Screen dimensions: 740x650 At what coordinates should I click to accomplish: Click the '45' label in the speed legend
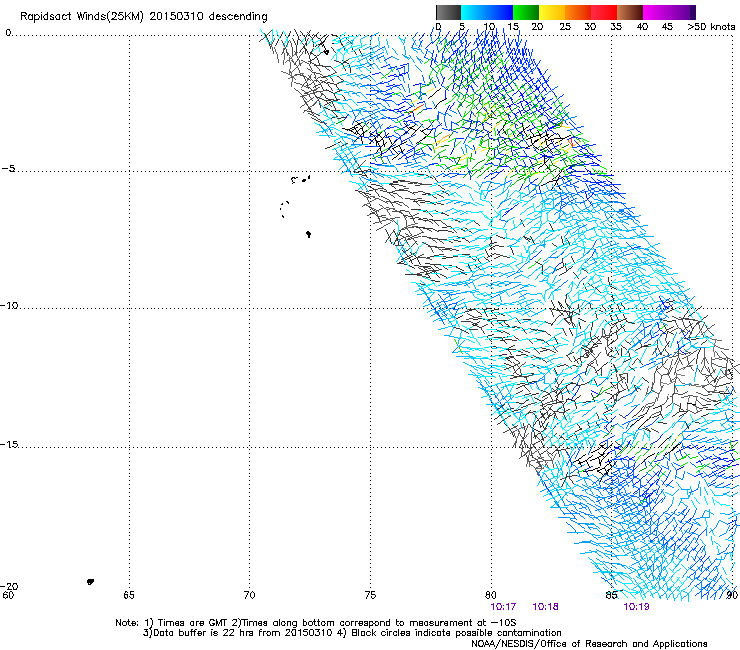[667, 27]
